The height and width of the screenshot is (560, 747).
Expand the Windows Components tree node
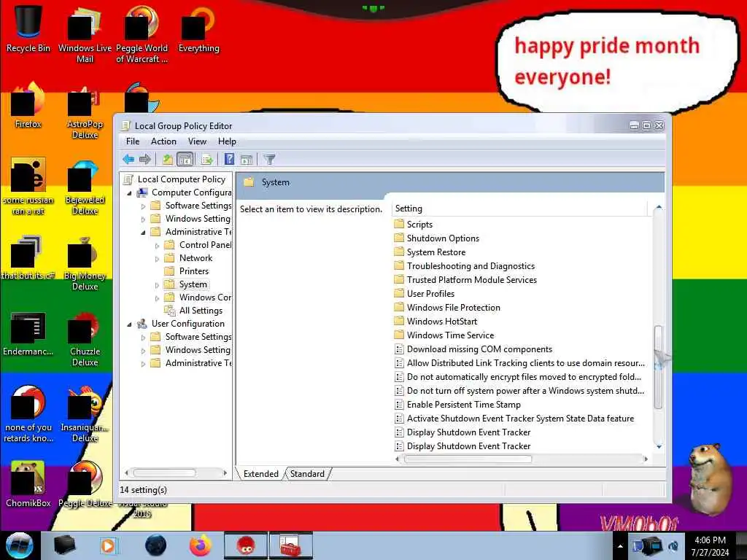(157, 298)
